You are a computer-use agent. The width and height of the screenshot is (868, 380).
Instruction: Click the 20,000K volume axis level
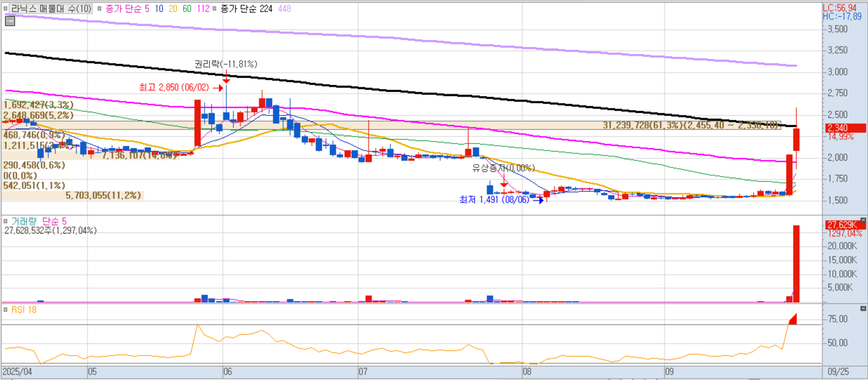[842, 246]
